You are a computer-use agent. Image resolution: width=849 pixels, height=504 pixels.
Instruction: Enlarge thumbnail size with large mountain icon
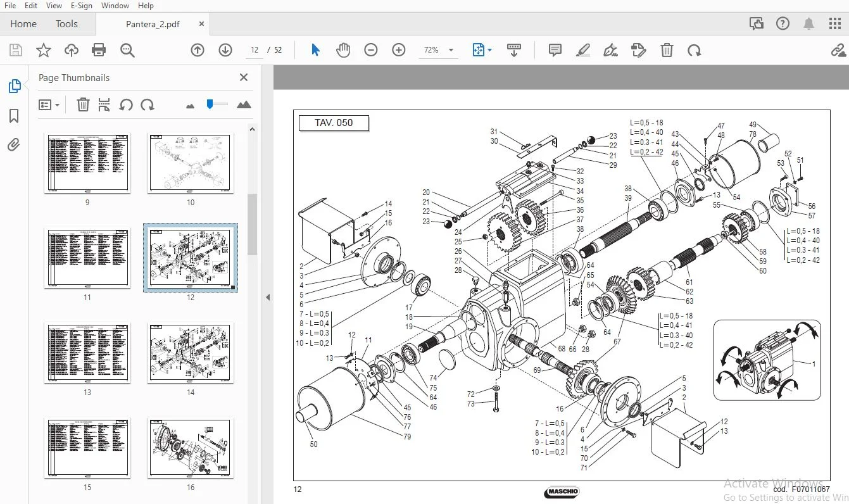click(244, 104)
